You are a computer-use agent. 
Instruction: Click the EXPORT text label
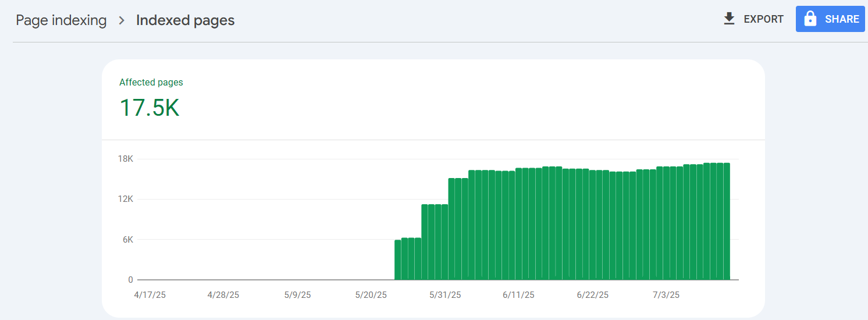pyautogui.click(x=763, y=19)
